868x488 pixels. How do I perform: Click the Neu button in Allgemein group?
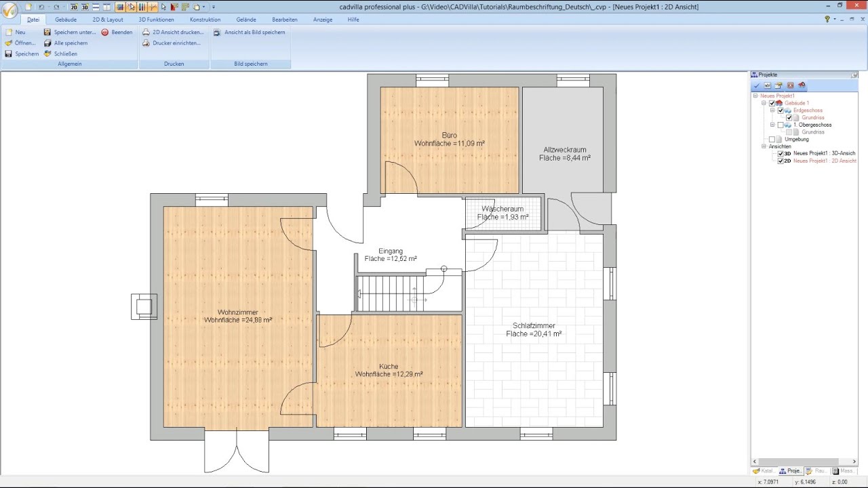(15, 32)
